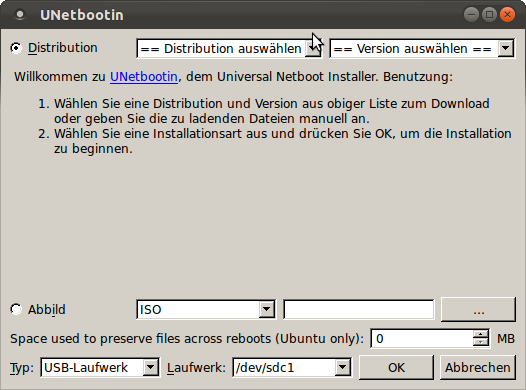Image resolution: width=526 pixels, height=390 pixels.
Task: Click the persistent space MB value field
Action: tap(423, 339)
